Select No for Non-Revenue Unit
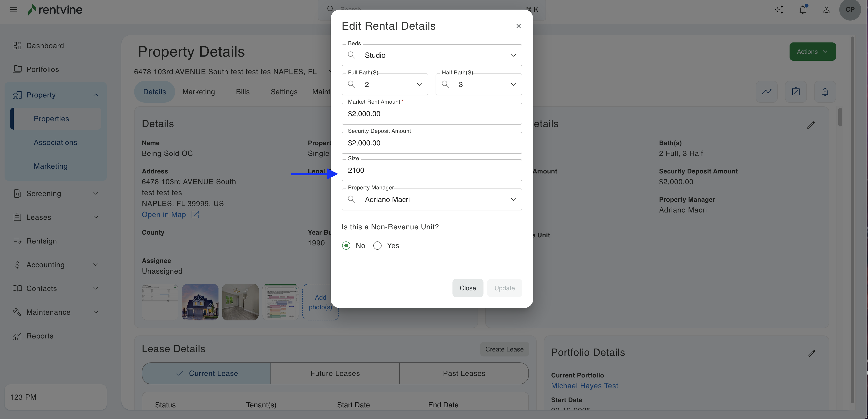Screen dimensions: 868x419 346,245
